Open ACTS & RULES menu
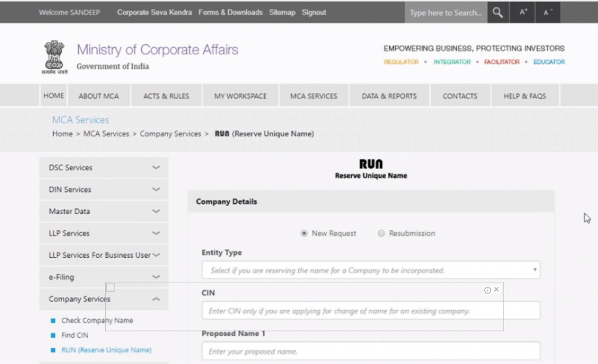Viewport: 598px width, 364px height. click(166, 96)
